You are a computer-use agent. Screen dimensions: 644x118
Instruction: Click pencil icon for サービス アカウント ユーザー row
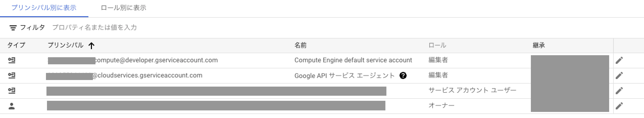[x=619, y=91]
